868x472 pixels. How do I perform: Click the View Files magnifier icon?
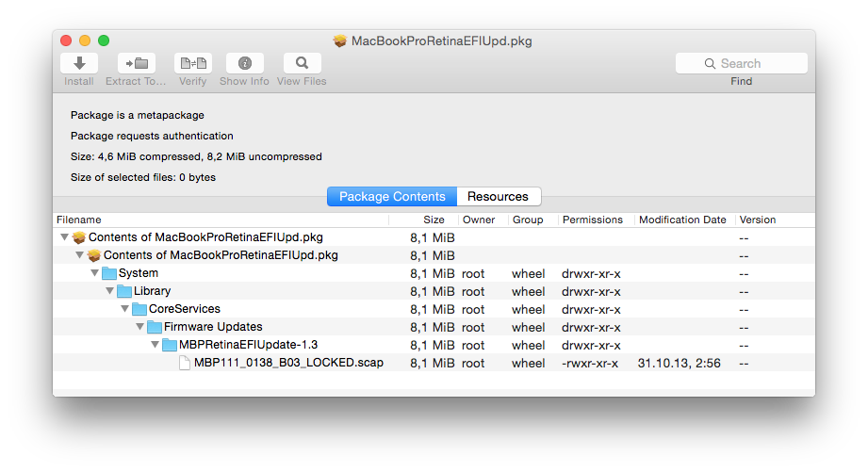302,63
